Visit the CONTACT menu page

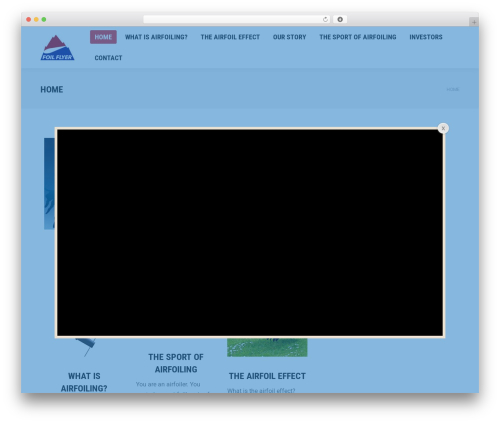click(108, 58)
